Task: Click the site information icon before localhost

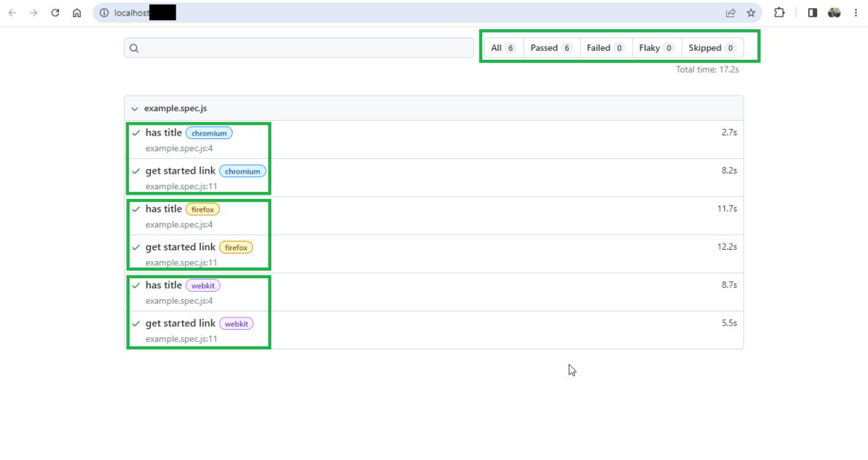Action: [104, 13]
